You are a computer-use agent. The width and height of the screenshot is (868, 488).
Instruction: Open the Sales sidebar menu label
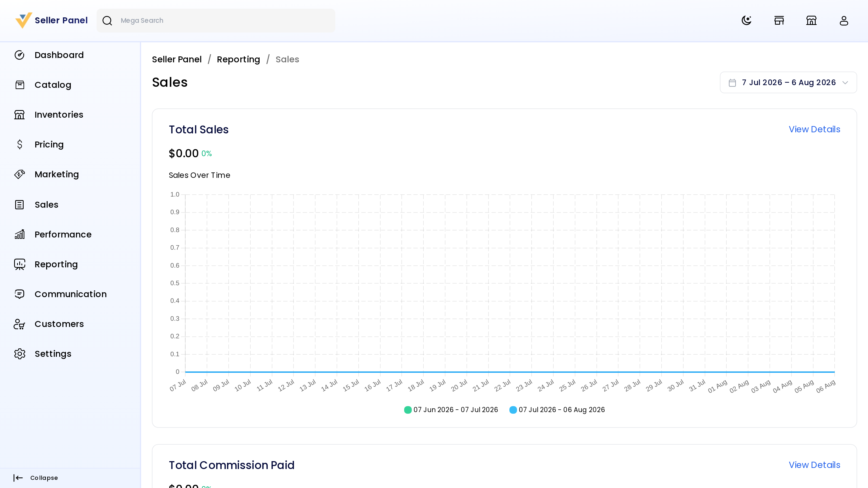click(x=46, y=204)
